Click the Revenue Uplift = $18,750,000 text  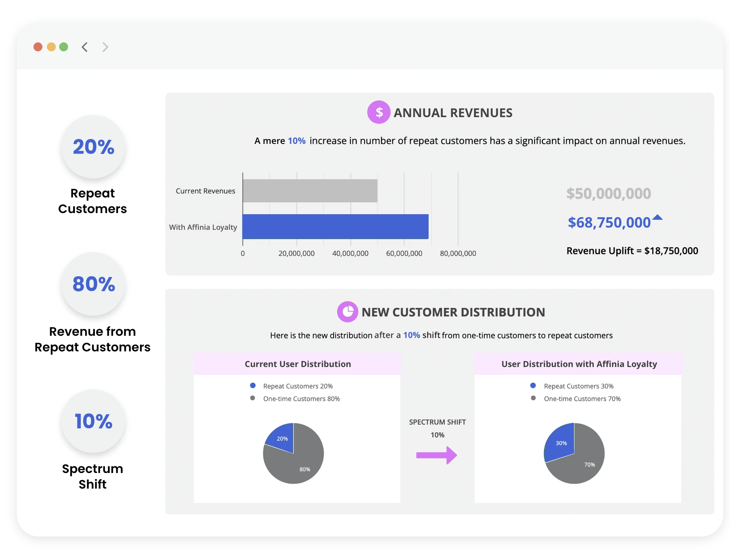pos(632,251)
